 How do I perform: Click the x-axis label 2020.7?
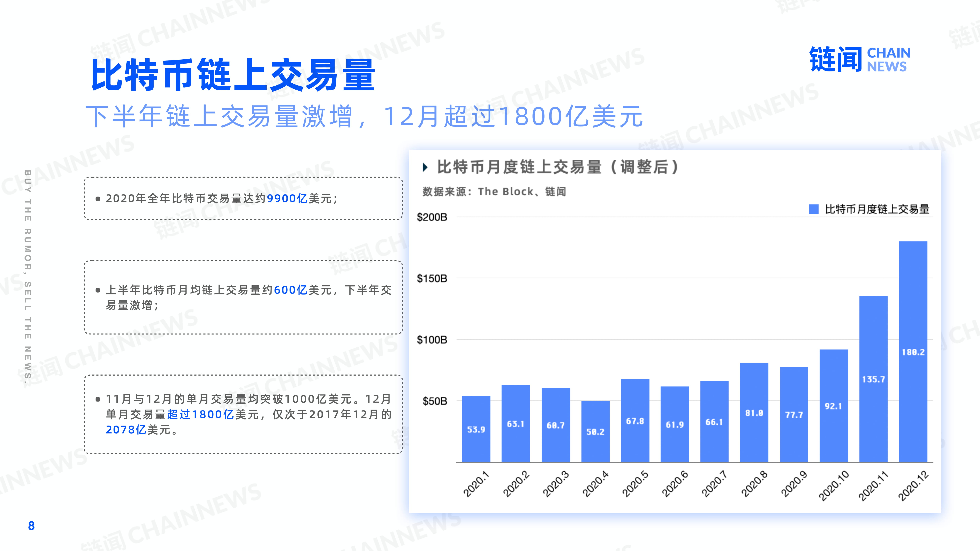tap(714, 484)
